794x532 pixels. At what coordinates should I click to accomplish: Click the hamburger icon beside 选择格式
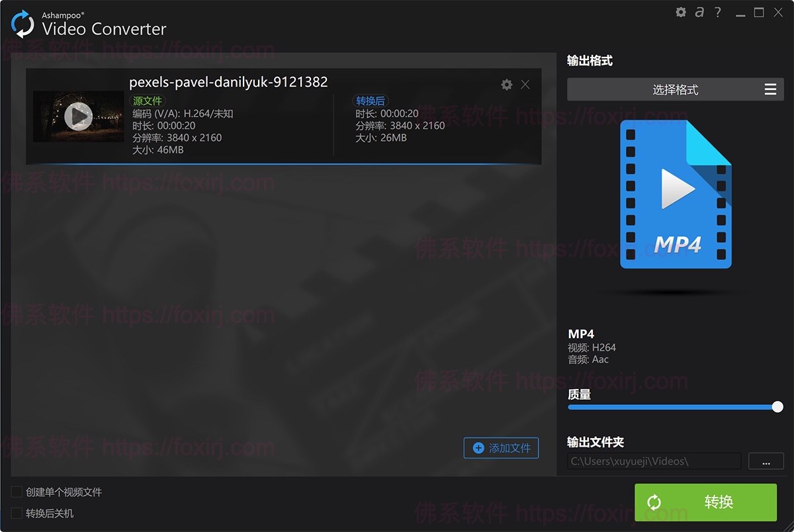tap(770, 89)
